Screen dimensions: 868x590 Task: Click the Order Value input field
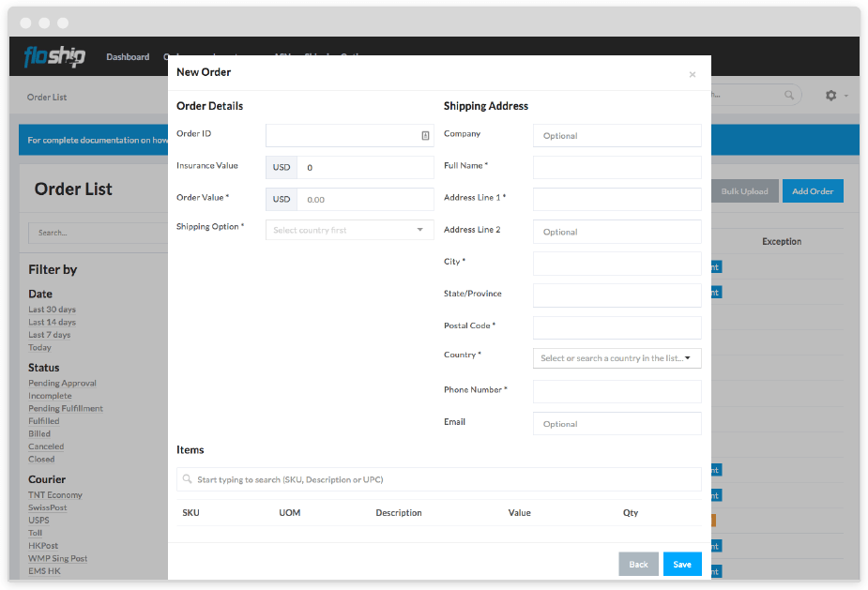tap(365, 200)
